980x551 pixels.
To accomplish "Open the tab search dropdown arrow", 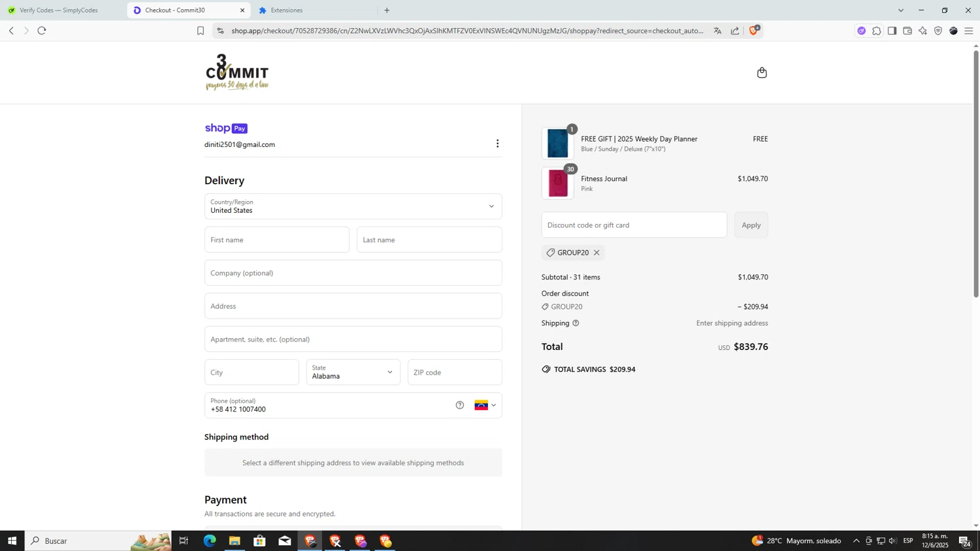I will 901,10.
